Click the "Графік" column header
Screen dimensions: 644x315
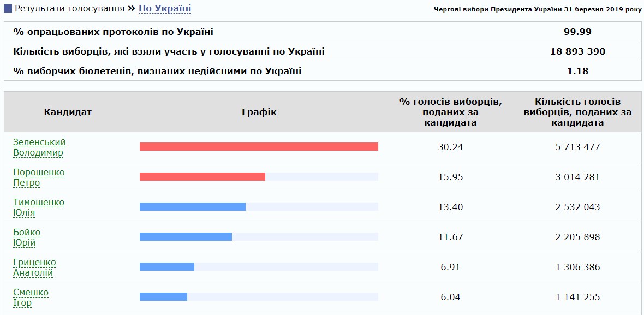(258, 112)
